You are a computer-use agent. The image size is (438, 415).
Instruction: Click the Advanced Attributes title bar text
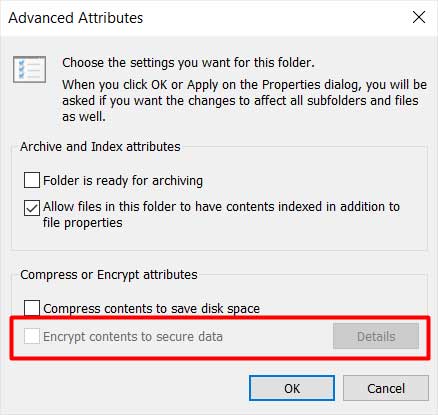coord(76,18)
